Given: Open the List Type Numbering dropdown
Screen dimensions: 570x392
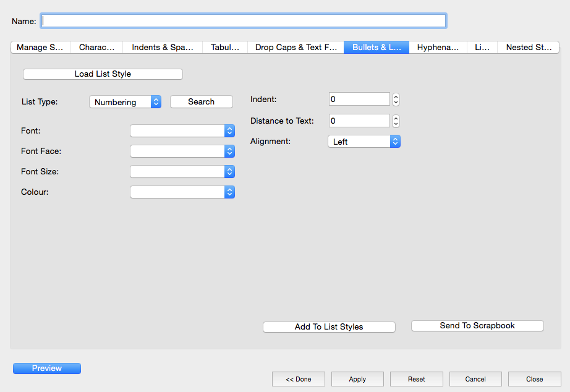Looking at the screenshot, I should click(x=125, y=102).
